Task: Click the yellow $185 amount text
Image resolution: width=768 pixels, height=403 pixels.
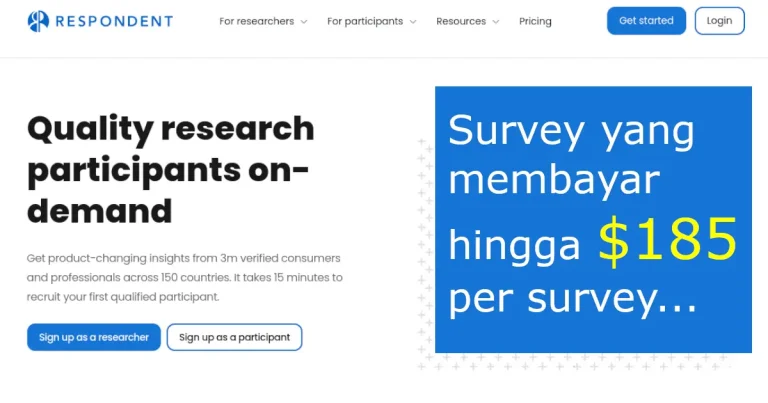Action: pyautogui.click(x=667, y=242)
